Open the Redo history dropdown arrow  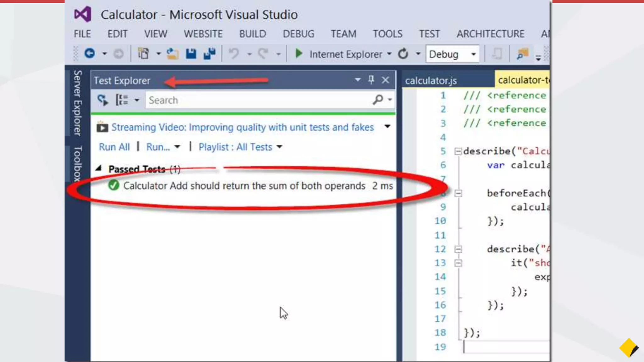278,54
